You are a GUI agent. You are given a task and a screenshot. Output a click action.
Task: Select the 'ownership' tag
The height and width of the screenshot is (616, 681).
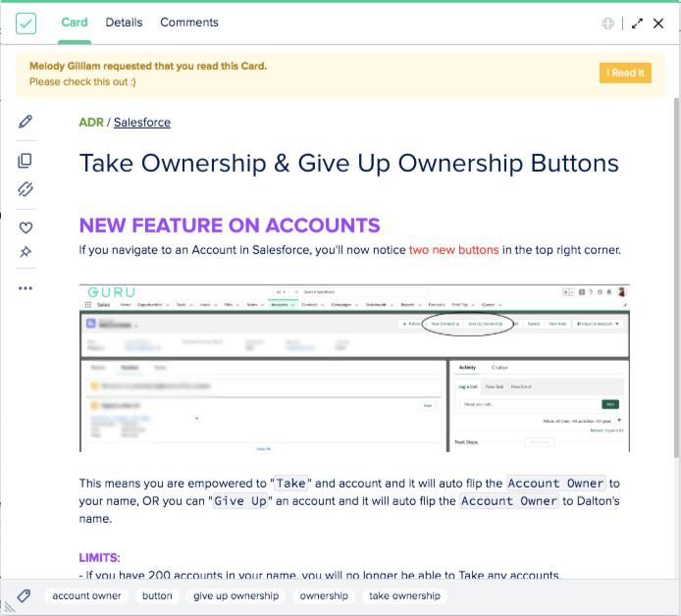324,596
